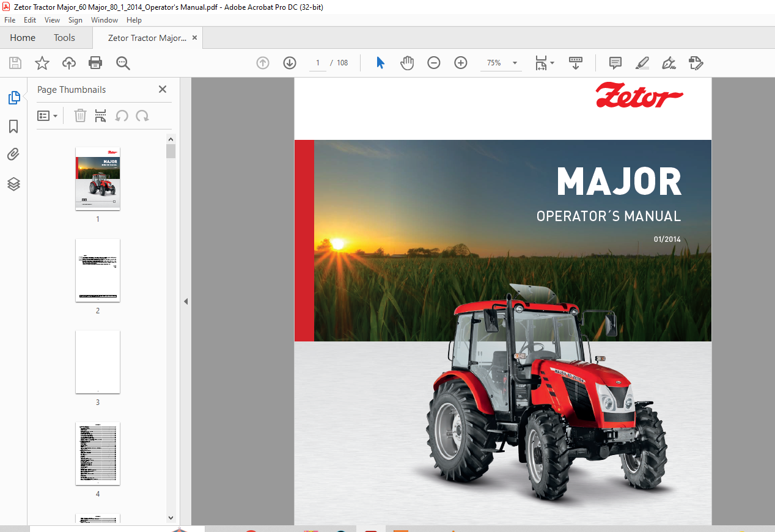Image resolution: width=775 pixels, height=532 pixels.
Task: Click the current page number field
Action: (318, 63)
